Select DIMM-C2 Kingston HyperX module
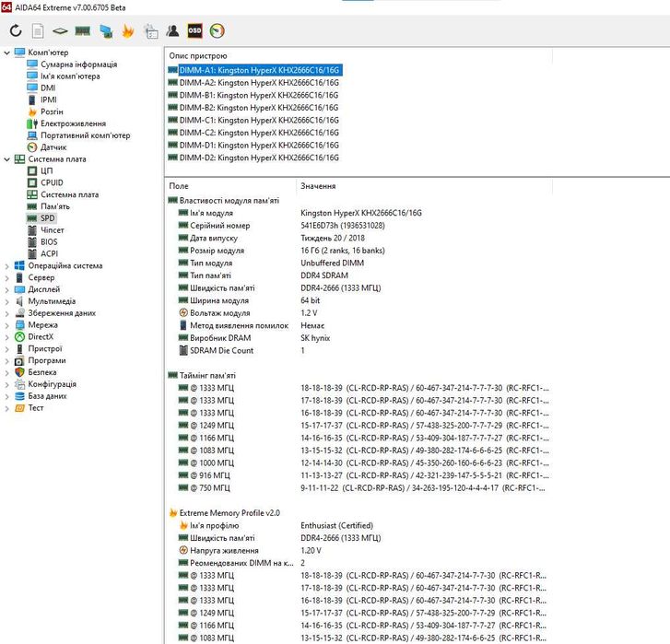670x644 pixels. tap(259, 133)
